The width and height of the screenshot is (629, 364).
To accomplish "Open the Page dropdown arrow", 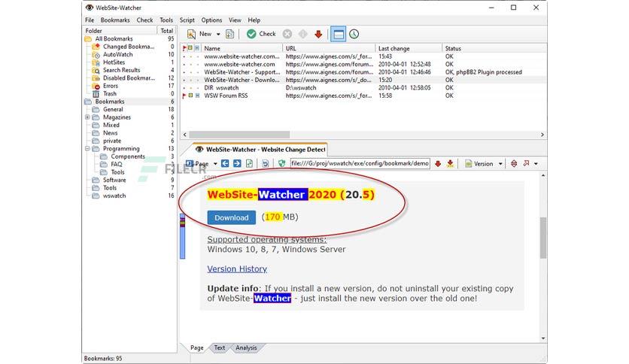I will [x=215, y=163].
